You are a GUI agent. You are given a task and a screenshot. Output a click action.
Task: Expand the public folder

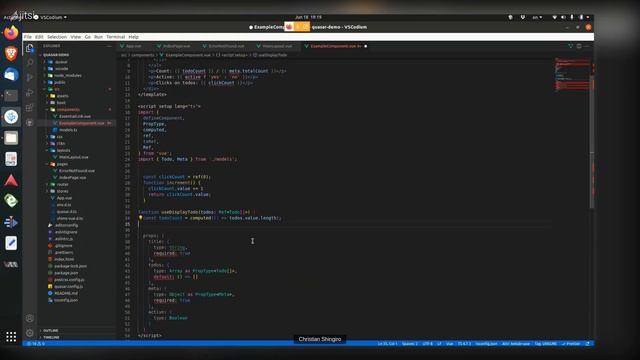pyautogui.click(x=60, y=82)
